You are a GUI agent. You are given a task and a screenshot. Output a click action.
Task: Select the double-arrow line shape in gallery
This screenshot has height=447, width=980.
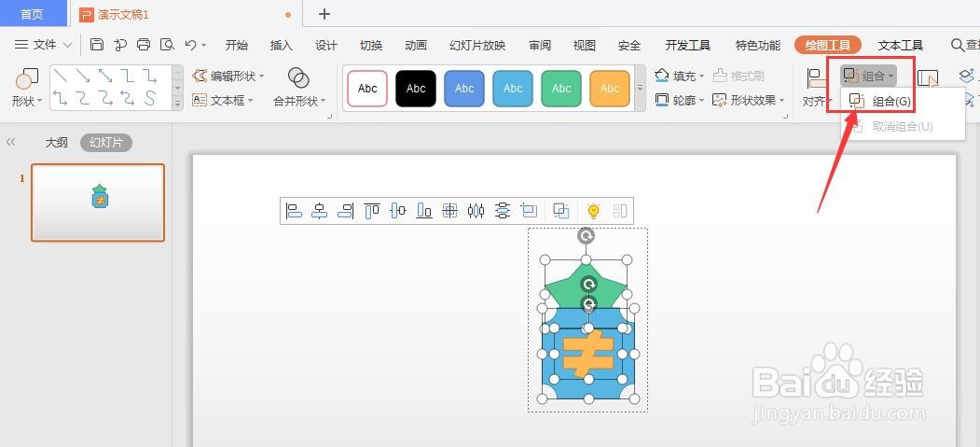(x=105, y=76)
